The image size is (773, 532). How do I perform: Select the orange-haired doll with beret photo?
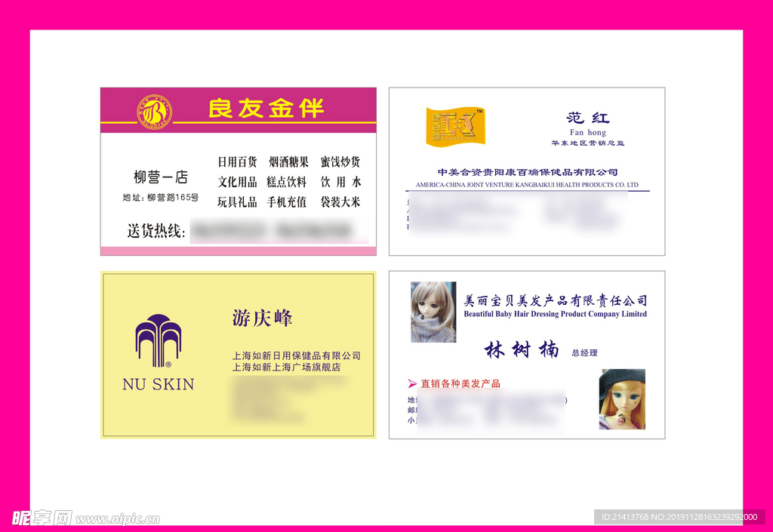pos(622,399)
